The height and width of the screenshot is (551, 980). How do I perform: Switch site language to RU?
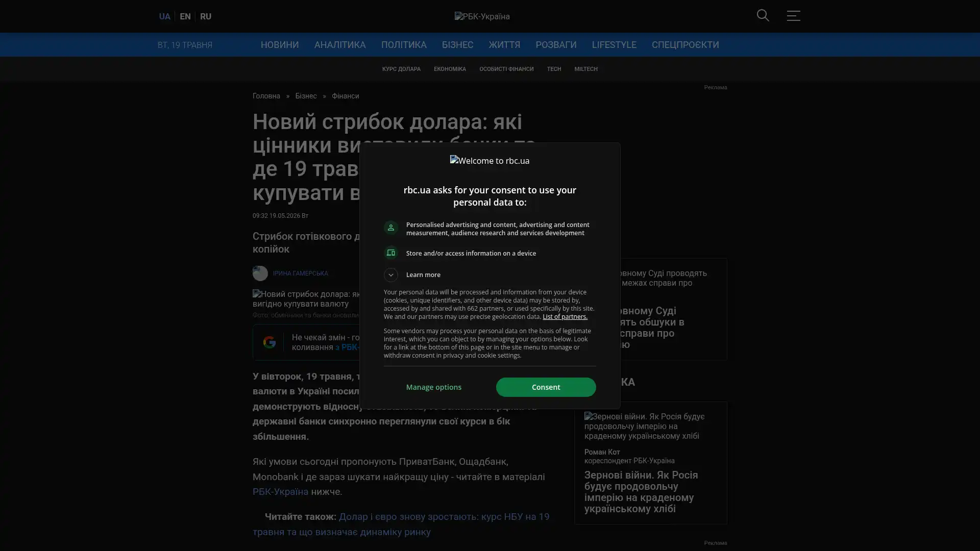click(x=206, y=16)
